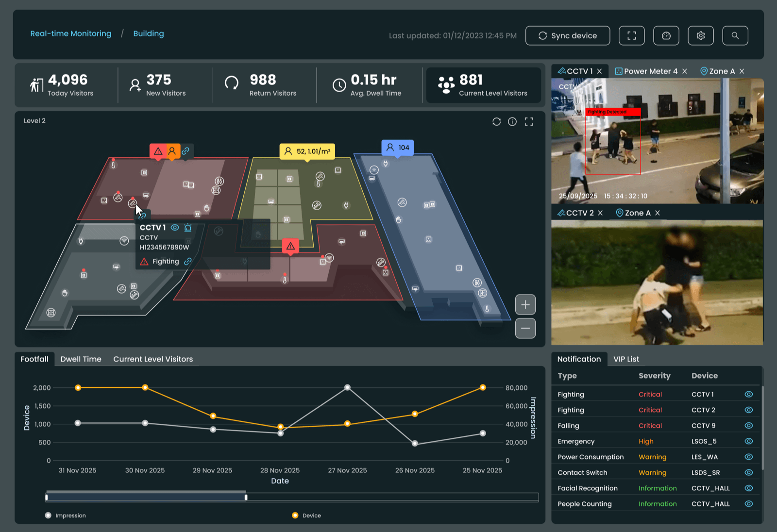Viewport: 777px width, 532px height.
Task: Select the Today Visitors 4,096 stat
Action: pos(62,85)
